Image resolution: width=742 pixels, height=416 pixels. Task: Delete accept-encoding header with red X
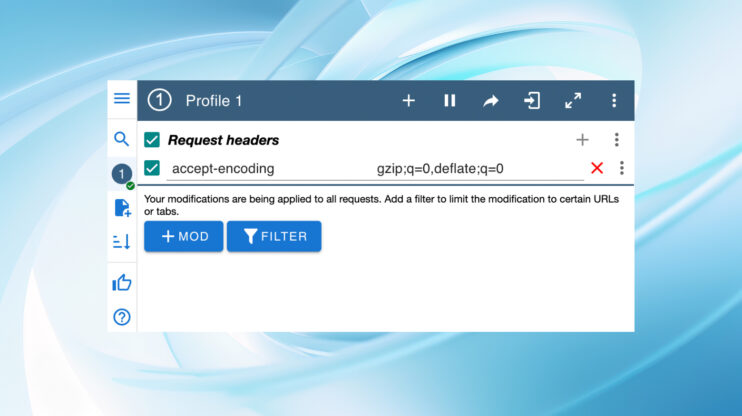(597, 168)
